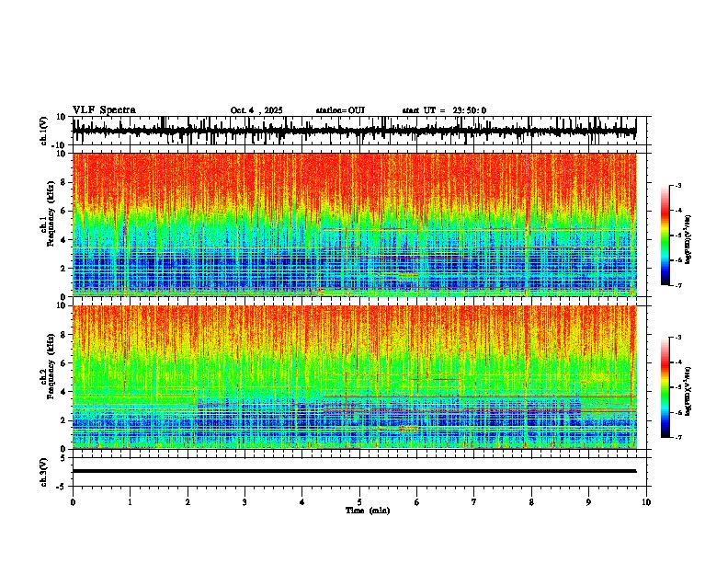Click the ch.1(V) waveform trace
This screenshot has width=728, height=563.
coord(355,131)
